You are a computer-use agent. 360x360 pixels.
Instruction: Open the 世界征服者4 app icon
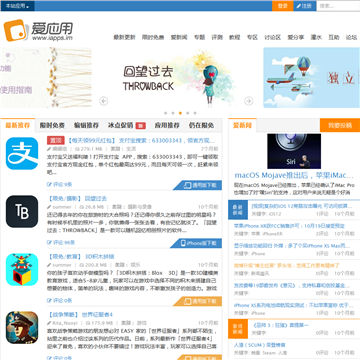coord(22,327)
